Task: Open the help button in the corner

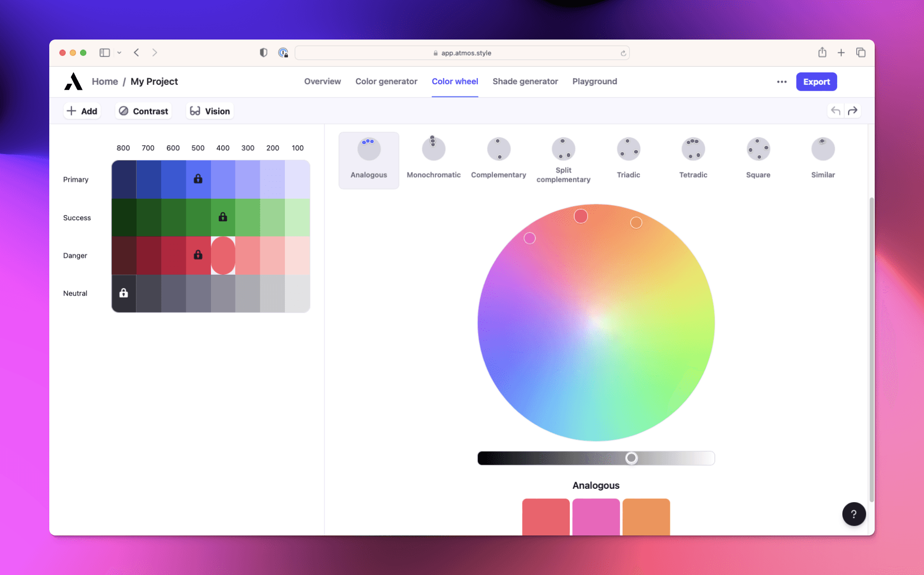Action: click(x=854, y=514)
